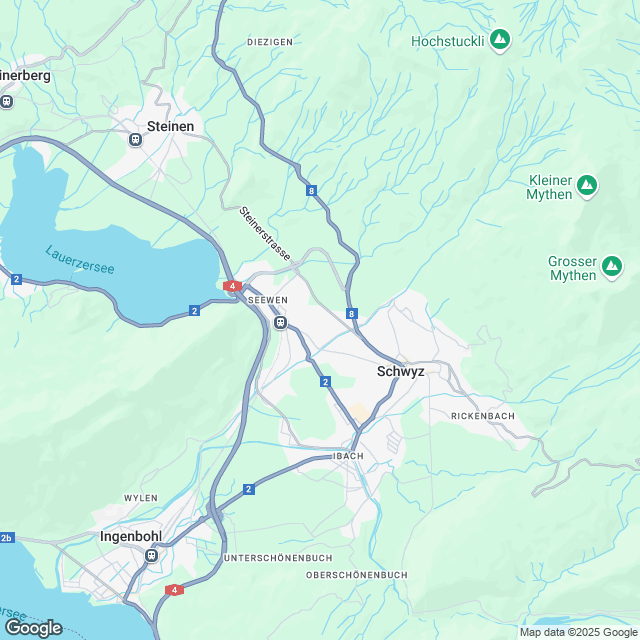Select the Seewen railway station icon
This screenshot has width=640, height=640.
click(280, 323)
